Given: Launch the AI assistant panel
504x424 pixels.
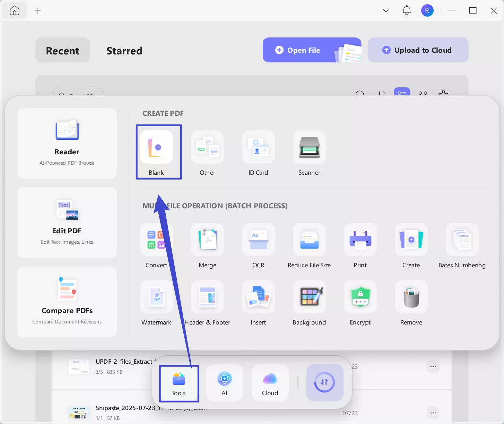Looking at the screenshot, I should tap(224, 382).
